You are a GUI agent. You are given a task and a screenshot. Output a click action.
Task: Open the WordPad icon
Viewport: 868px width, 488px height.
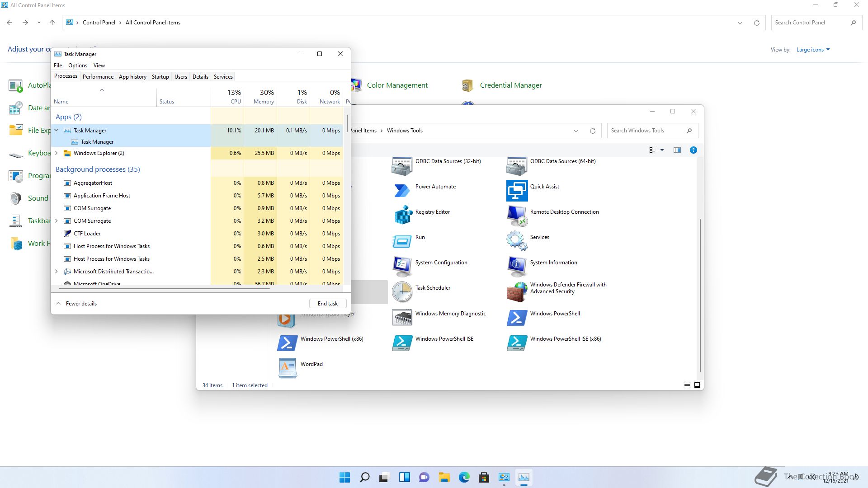click(287, 368)
